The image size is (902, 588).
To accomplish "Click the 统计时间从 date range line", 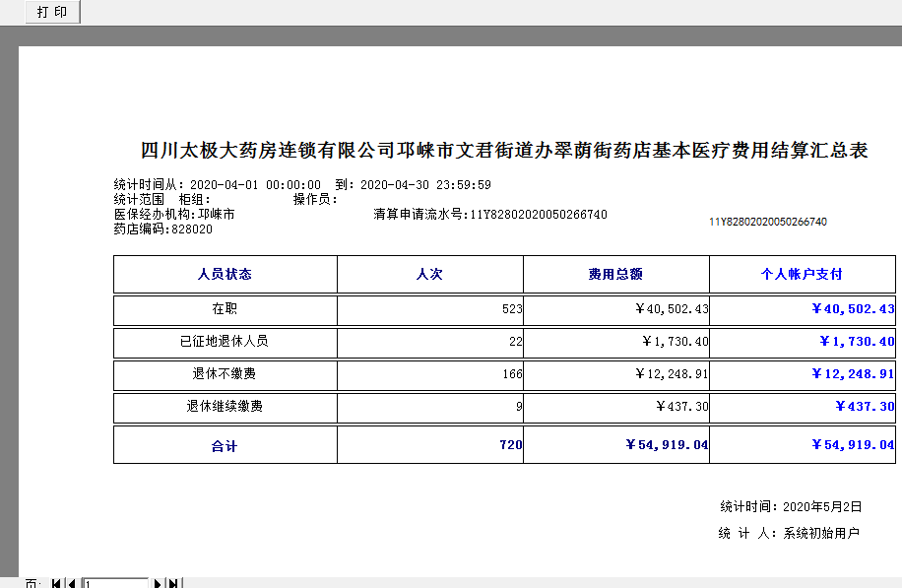I will tap(302, 185).
